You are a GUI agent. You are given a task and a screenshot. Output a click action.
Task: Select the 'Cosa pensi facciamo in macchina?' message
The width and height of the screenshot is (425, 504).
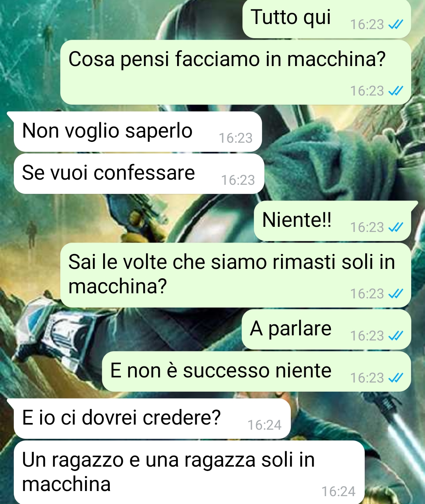pos(235,72)
